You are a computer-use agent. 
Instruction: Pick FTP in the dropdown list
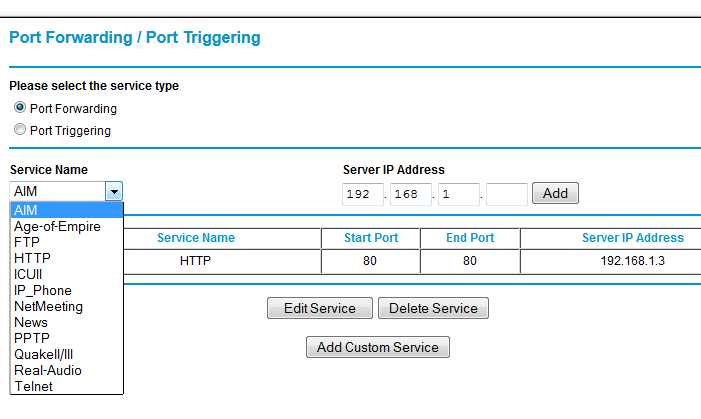67,242
